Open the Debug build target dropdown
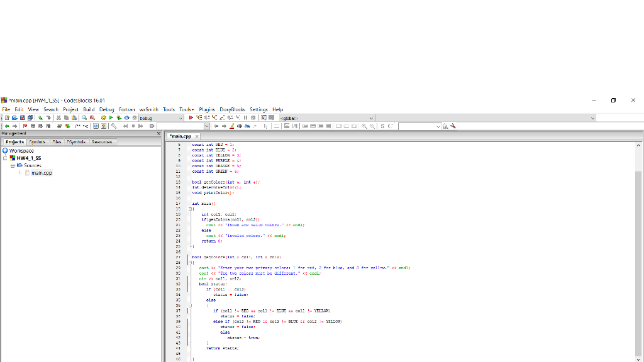The height and width of the screenshot is (362, 644). (x=181, y=118)
